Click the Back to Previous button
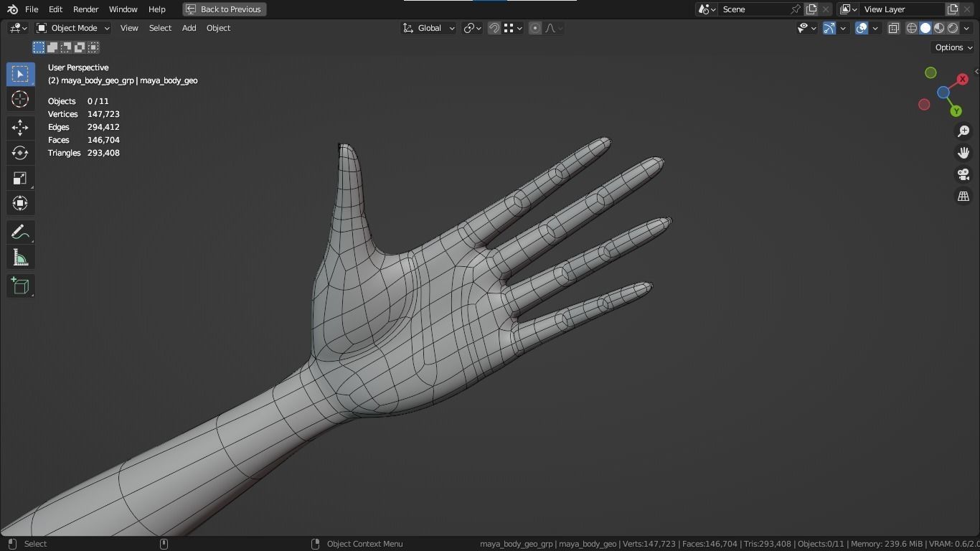 coord(225,9)
